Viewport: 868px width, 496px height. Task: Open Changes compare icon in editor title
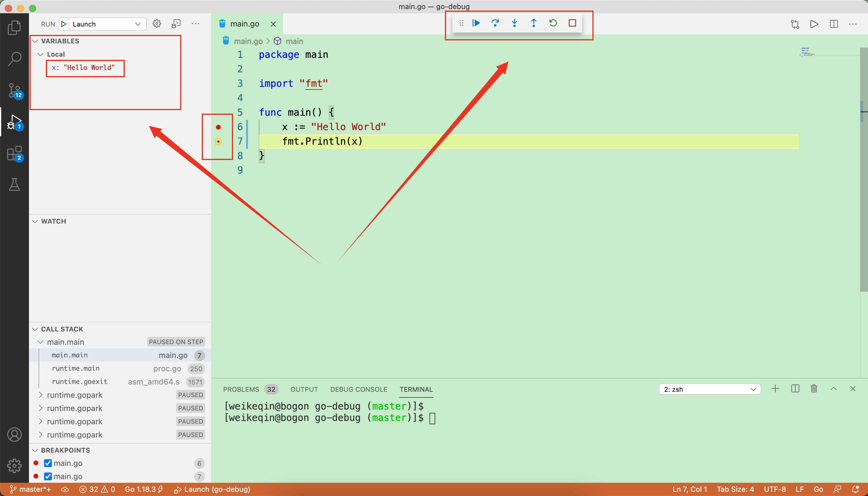pyautogui.click(x=795, y=24)
